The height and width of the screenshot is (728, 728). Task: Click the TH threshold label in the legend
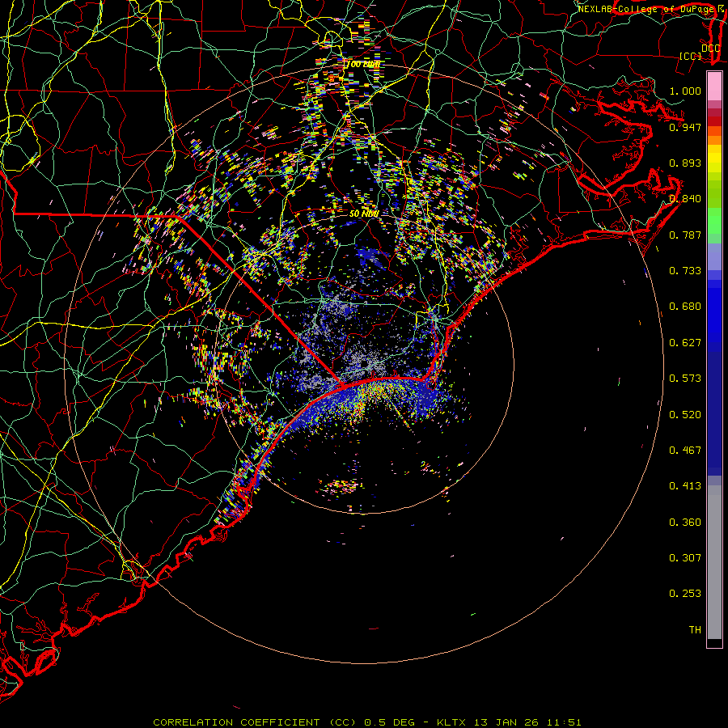coord(695,630)
